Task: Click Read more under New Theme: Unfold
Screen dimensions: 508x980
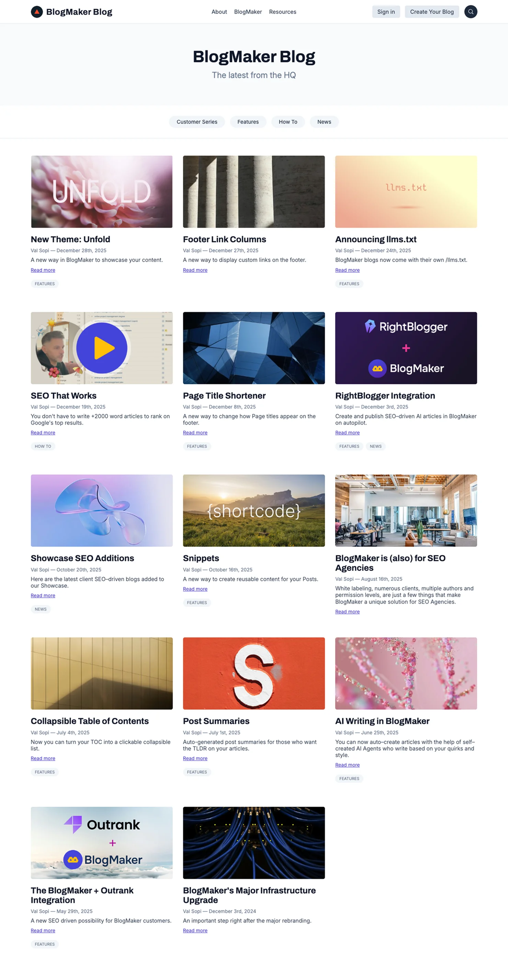Action: pos(43,270)
